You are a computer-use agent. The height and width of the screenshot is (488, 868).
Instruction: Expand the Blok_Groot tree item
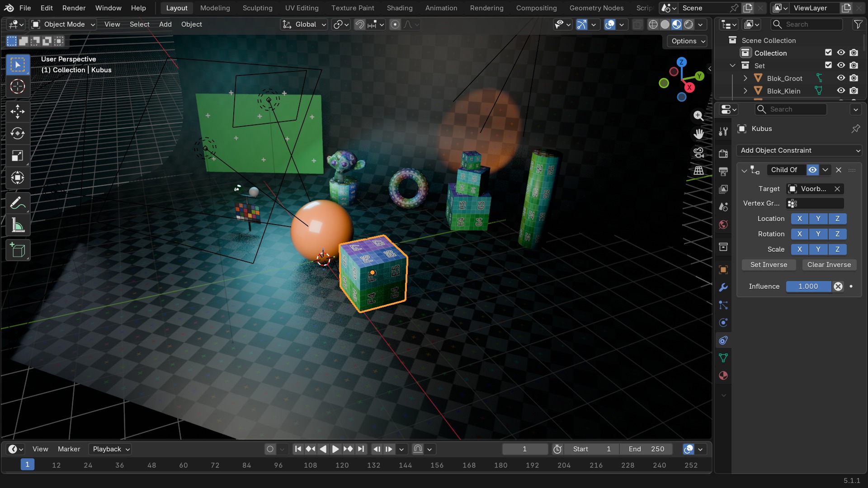tap(745, 78)
